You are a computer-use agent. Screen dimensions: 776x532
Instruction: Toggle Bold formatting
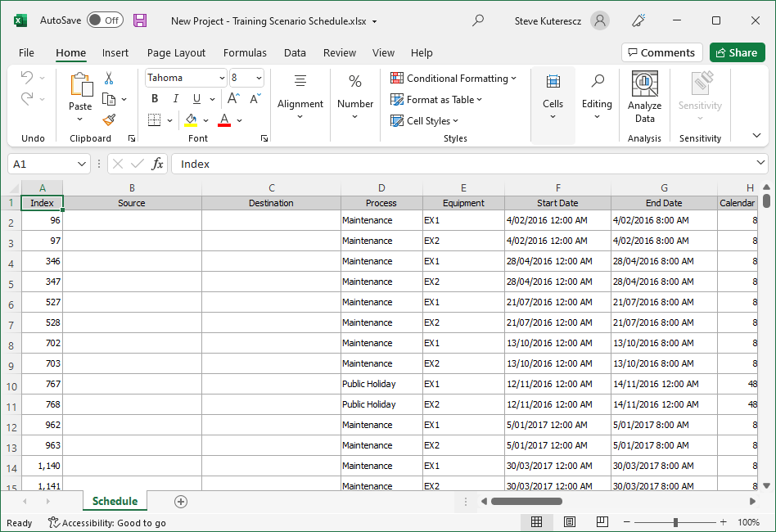point(155,98)
